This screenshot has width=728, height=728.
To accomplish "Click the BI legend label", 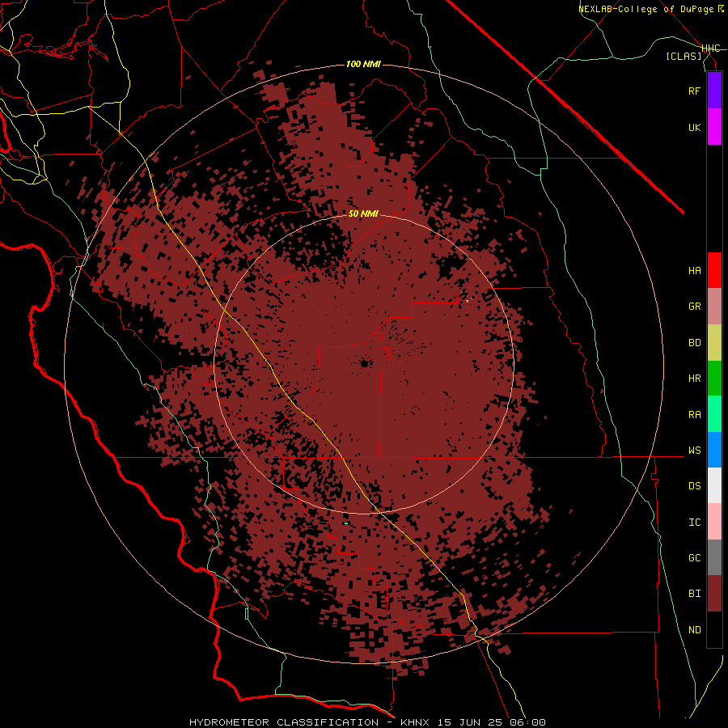I will 695,594.
